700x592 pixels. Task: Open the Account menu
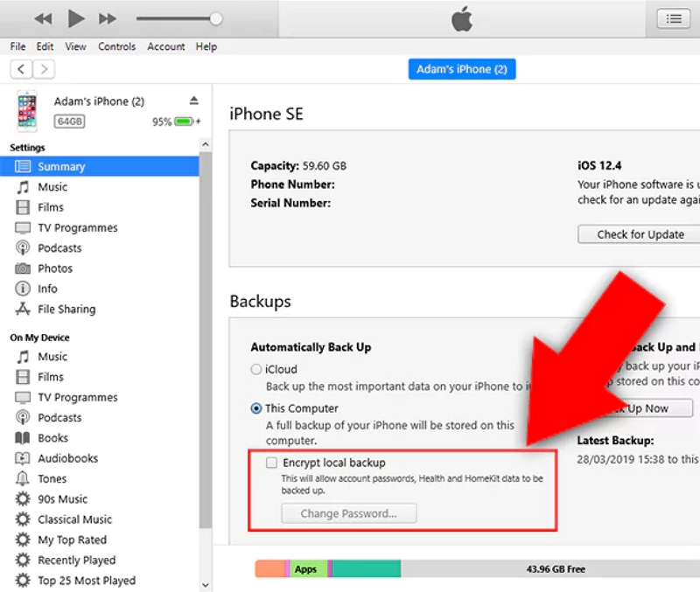(x=166, y=46)
